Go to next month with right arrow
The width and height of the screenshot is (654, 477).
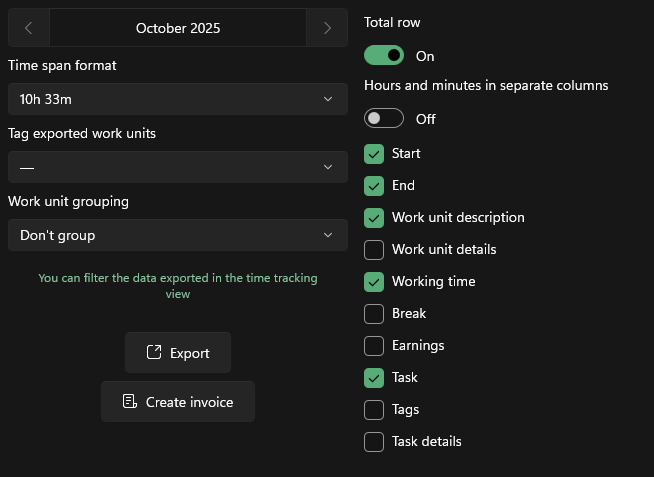(x=327, y=28)
